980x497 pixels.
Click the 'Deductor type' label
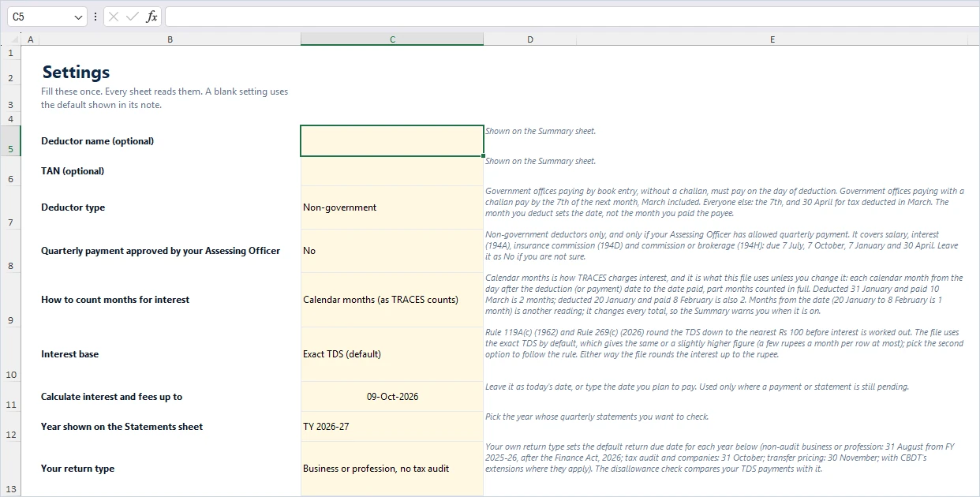coord(73,207)
